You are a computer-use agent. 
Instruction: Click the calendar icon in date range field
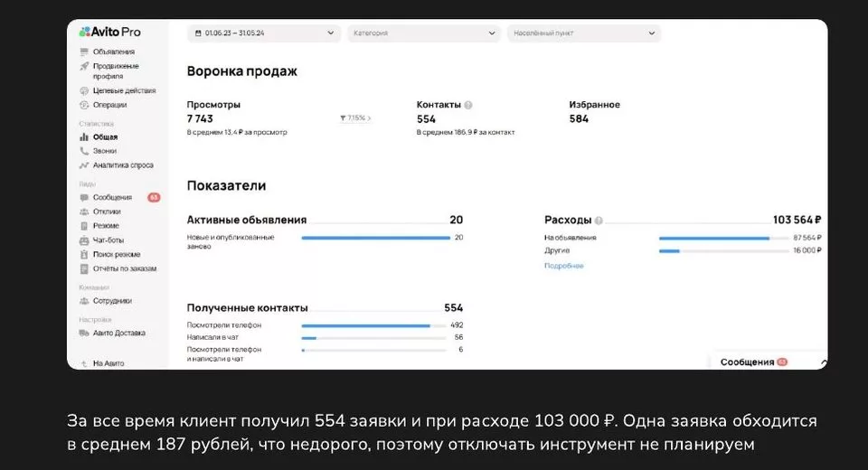[x=198, y=33]
